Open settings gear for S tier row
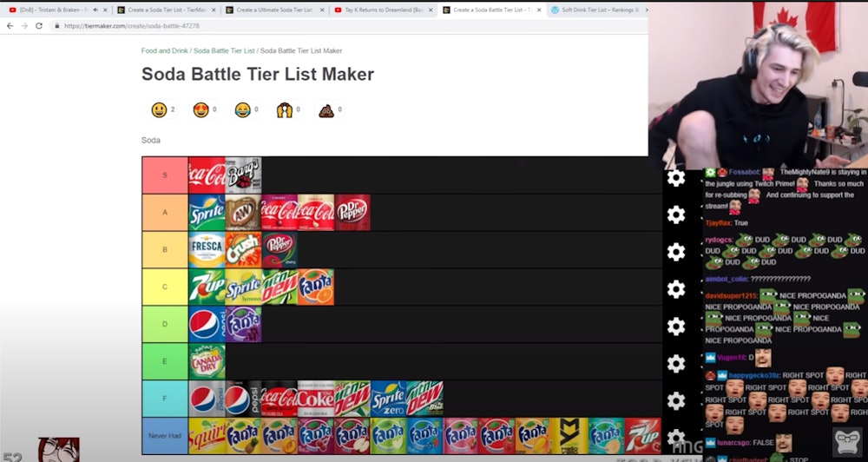The height and width of the screenshot is (462, 868). 676,178
